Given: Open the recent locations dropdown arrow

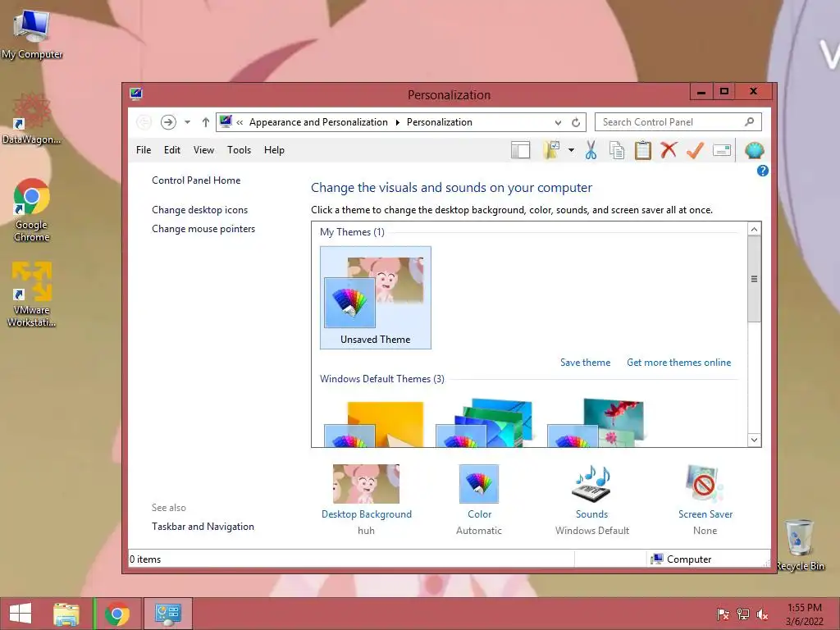Looking at the screenshot, I should [x=188, y=122].
